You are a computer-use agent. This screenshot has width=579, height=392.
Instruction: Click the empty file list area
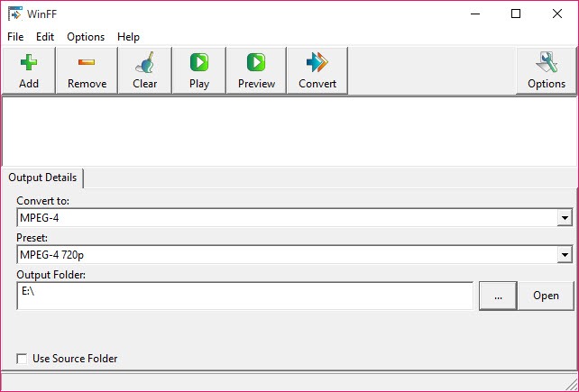pos(289,131)
